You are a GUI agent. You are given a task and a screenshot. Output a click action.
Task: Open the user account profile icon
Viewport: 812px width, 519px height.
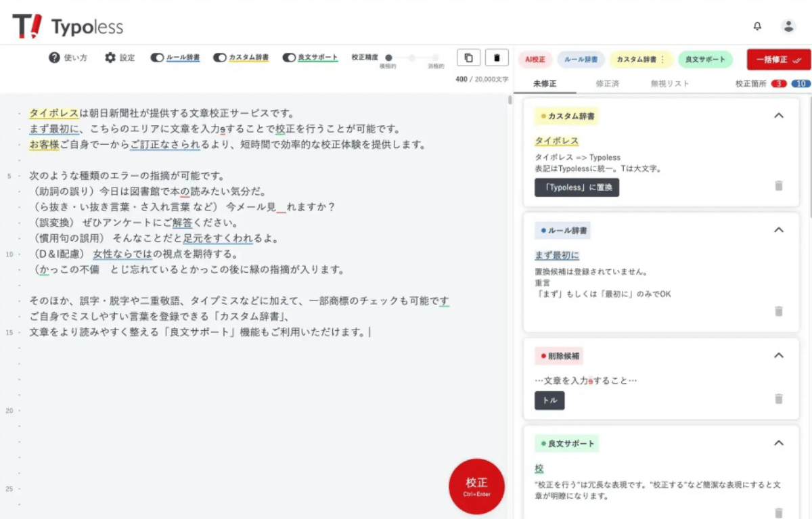[x=788, y=26]
